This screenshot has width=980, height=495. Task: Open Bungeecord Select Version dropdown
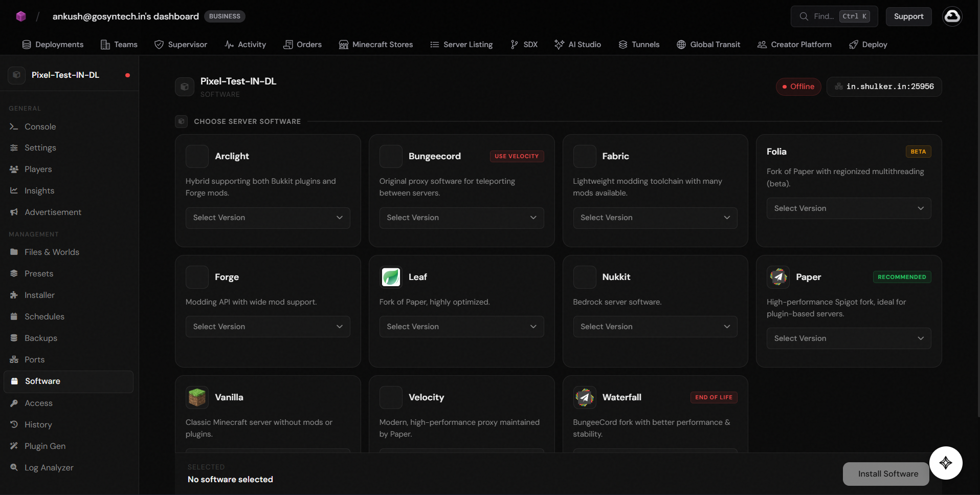[x=461, y=218]
